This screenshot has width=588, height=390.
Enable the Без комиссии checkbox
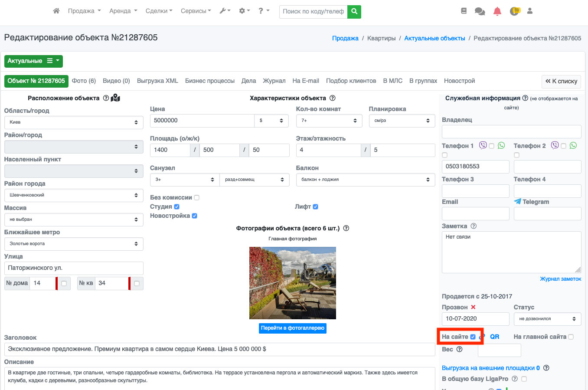[197, 198]
